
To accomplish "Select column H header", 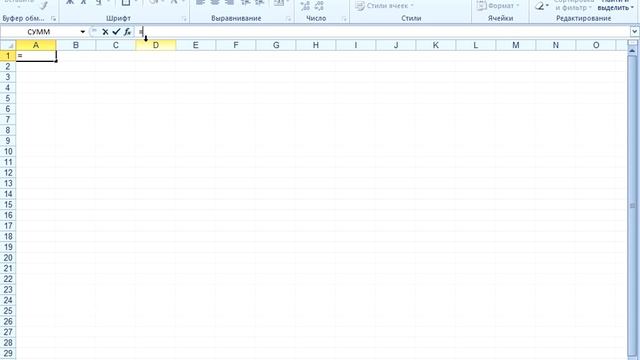I will tap(316, 45).
